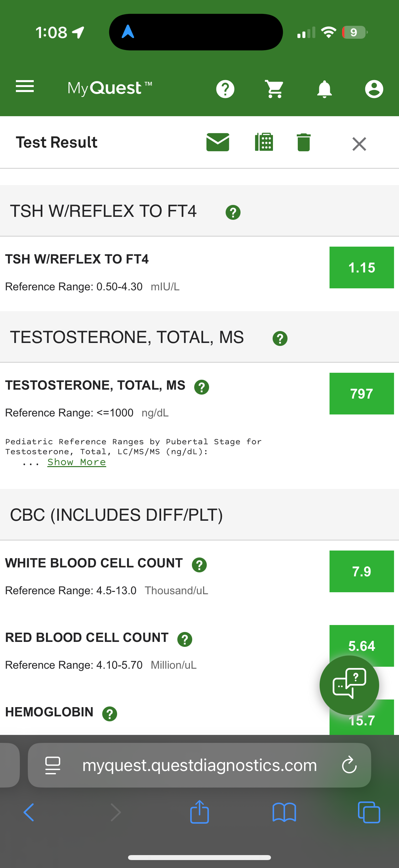Open info for Red Blood Cell Count
This screenshot has height=868, width=399.
point(185,639)
